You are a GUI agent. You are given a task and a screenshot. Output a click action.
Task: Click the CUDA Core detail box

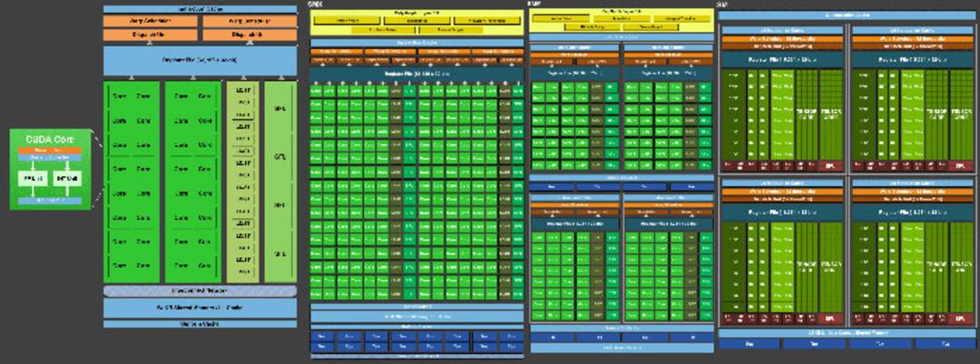50,169
